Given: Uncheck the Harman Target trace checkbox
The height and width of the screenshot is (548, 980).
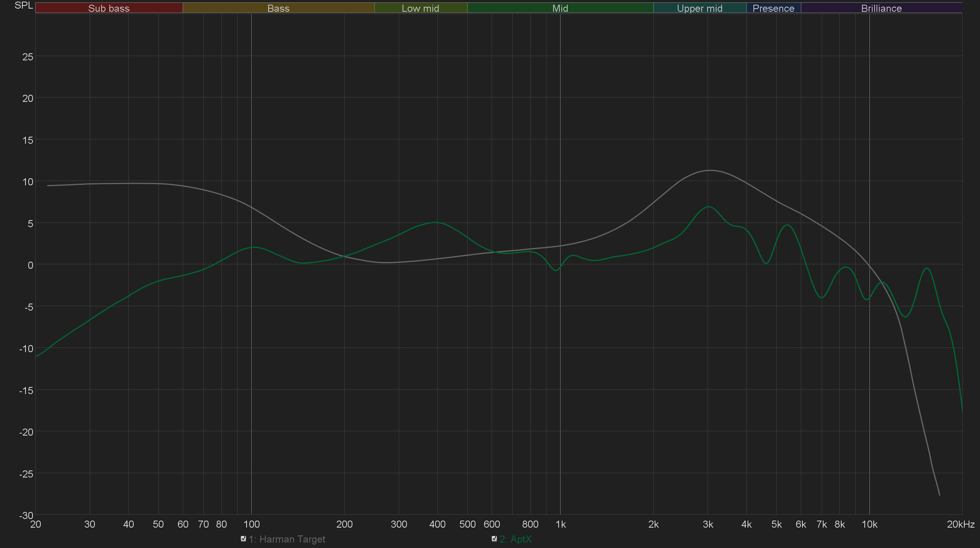Looking at the screenshot, I should point(243,539).
